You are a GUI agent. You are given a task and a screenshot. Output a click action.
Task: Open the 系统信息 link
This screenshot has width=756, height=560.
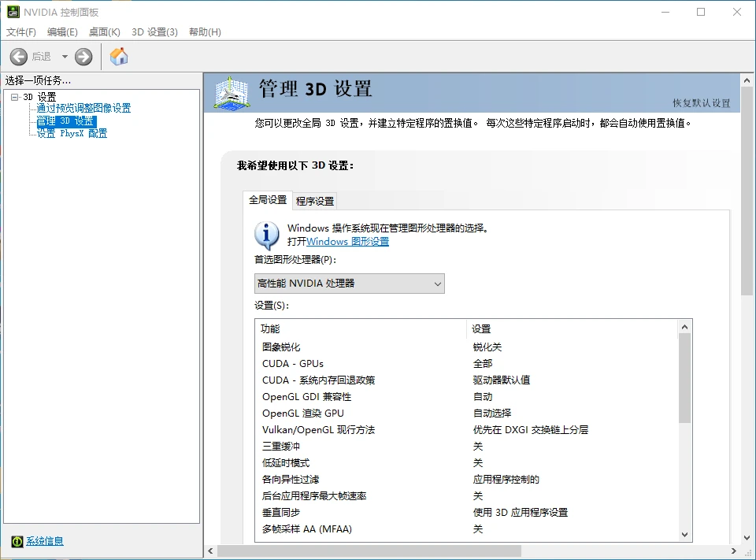click(45, 541)
